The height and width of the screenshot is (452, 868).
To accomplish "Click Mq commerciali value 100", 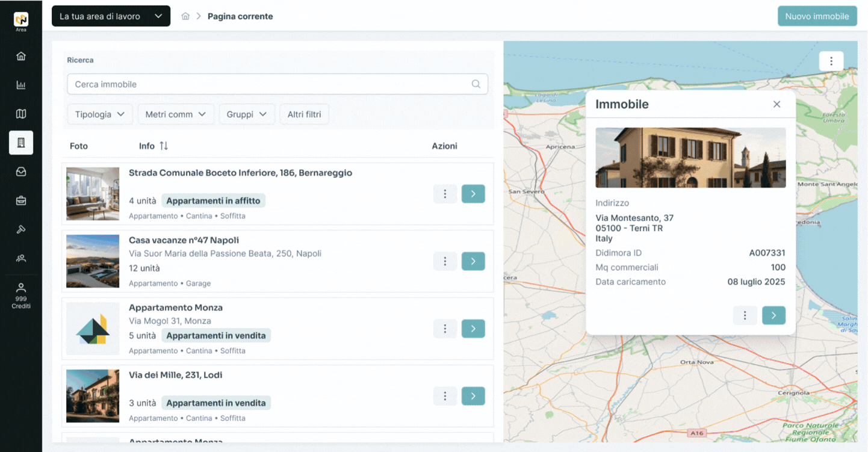I will pos(778,267).
